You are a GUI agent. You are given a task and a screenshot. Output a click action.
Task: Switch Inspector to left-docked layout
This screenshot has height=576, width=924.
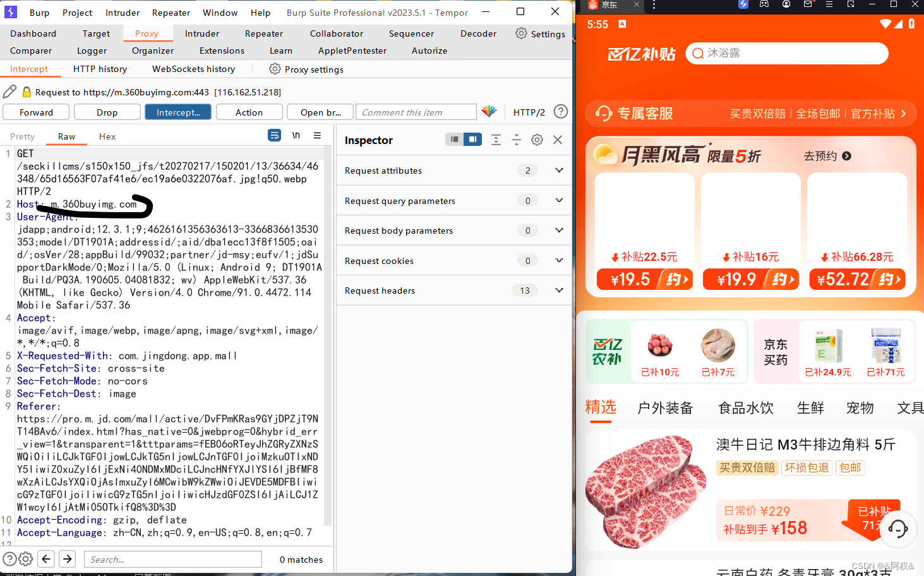tap(454, 140)
